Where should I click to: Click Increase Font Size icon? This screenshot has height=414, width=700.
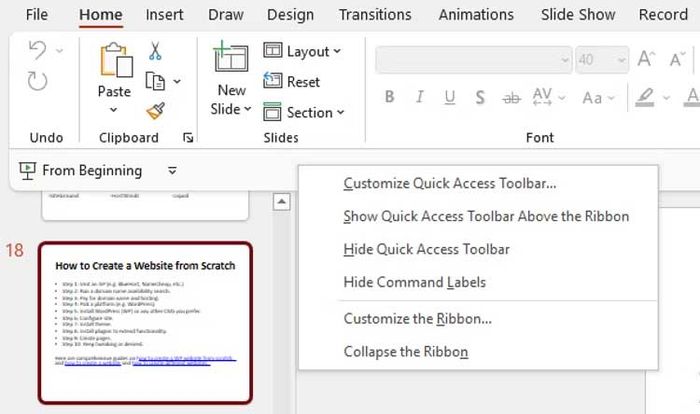coord(646,59)
